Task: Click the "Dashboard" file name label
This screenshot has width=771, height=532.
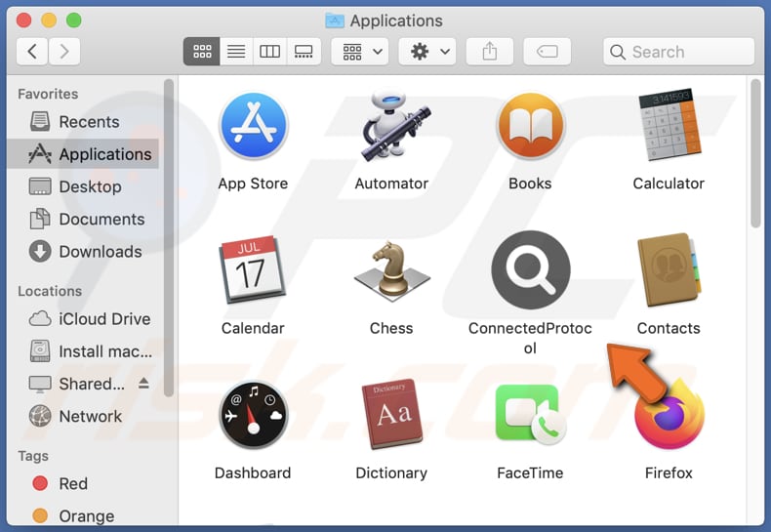Action: [x=253, y=473]
